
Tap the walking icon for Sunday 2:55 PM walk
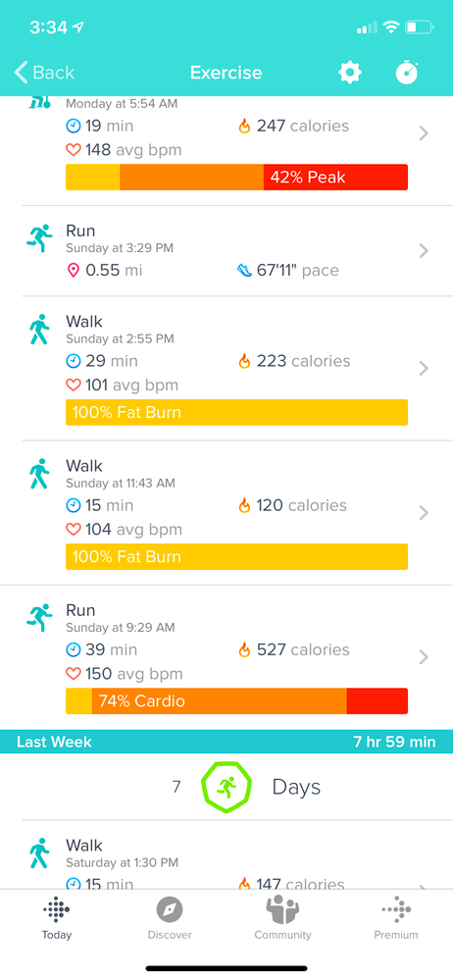tap(39, 330)
